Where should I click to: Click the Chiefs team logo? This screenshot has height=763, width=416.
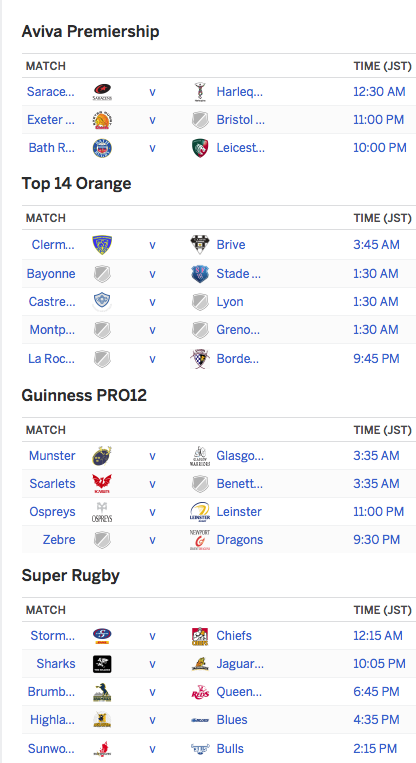[x=200, y=636]
